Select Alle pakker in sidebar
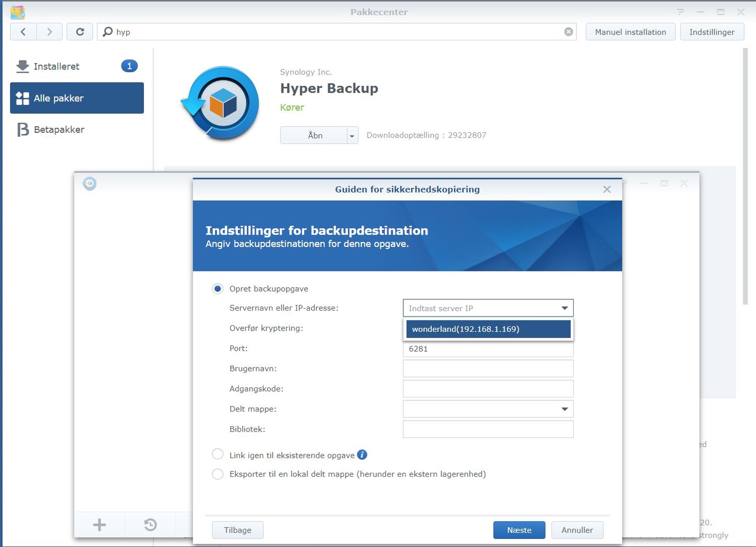Image resolution: width=756 pixels, height=547 pixels. click(x=77, y=98)
